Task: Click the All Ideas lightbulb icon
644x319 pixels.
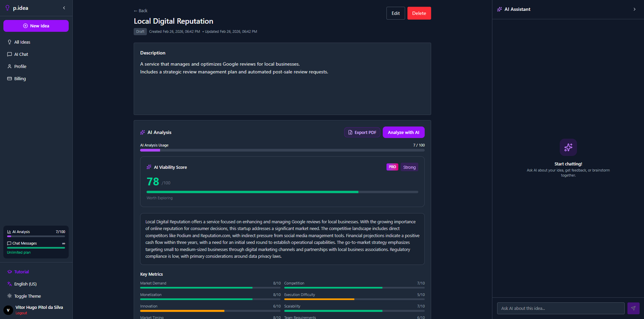Action: pyautogui.click(x=9, y=42)
